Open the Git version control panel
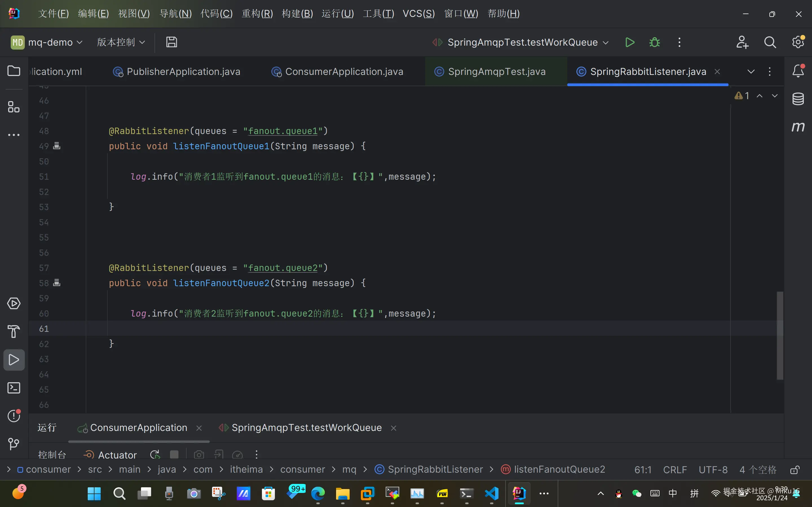This screenshot has width=812, height=507. pos(14,444)
